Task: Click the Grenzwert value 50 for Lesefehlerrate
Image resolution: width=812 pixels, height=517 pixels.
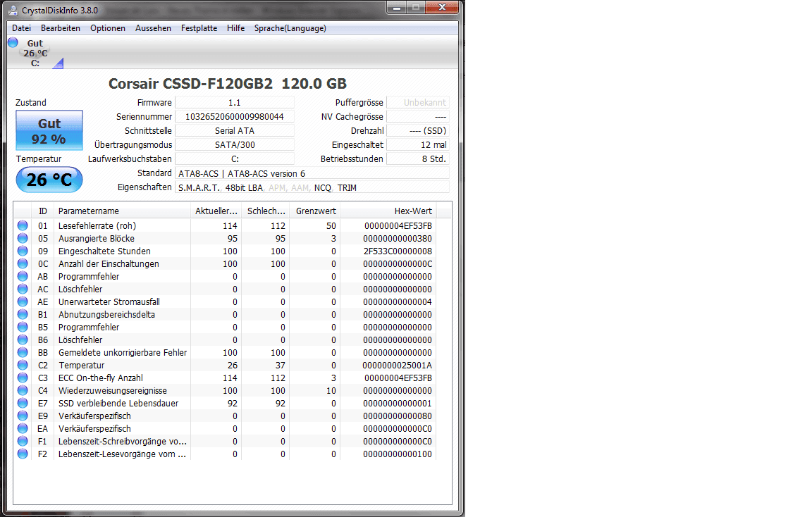Action: pyautogui.click(x=331, y=225)
